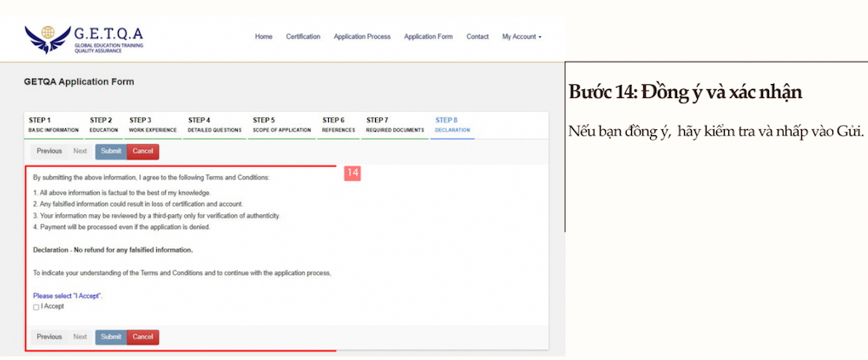Image resolution: width=868 pixels, height=360 pixels.
Task: Switch to Step 2 Education tab
Action: (104, 125)
